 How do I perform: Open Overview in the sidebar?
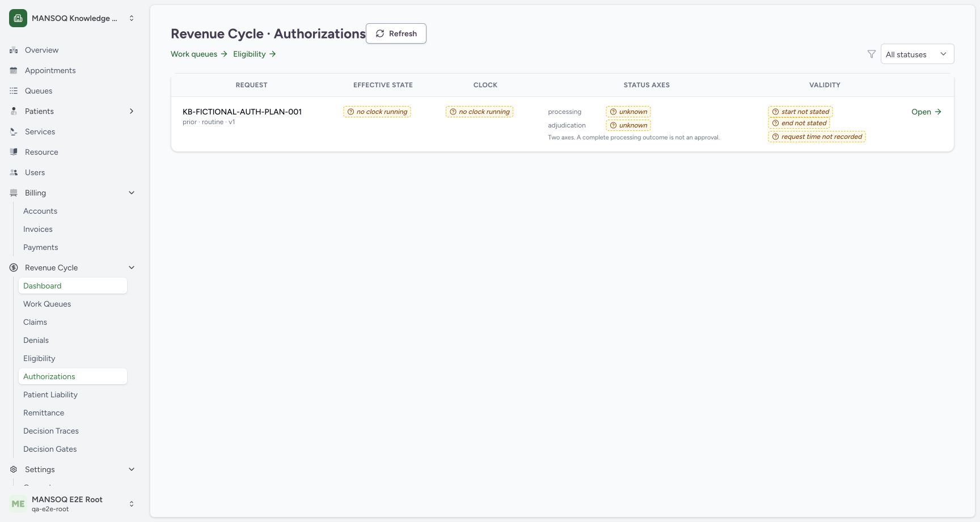(x=41, y=50)
